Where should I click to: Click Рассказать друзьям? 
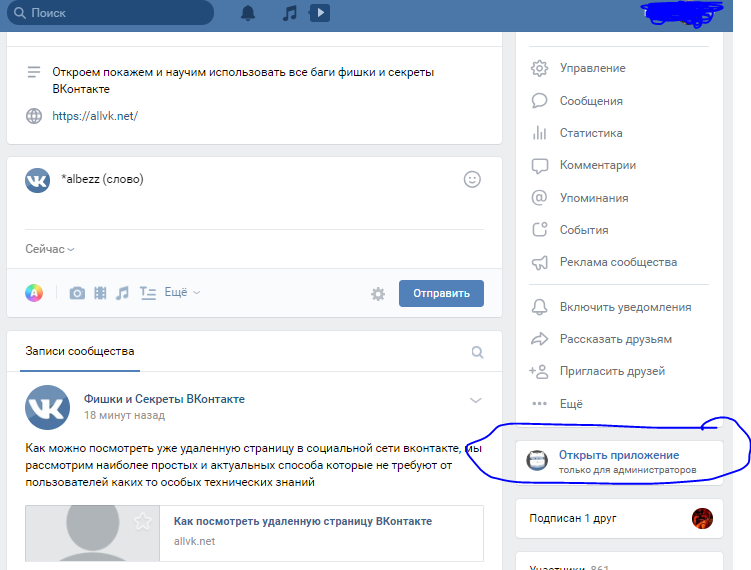pos(616,339)
